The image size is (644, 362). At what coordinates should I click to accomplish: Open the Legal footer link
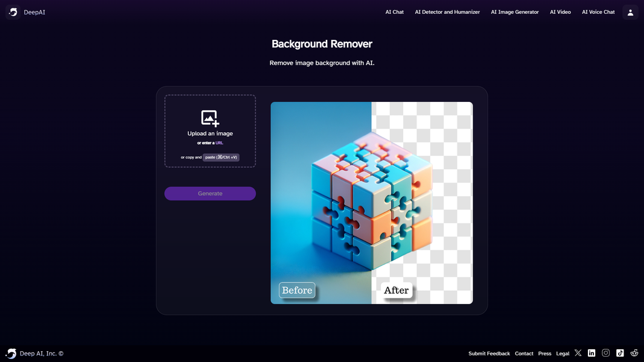click(563, 354)
